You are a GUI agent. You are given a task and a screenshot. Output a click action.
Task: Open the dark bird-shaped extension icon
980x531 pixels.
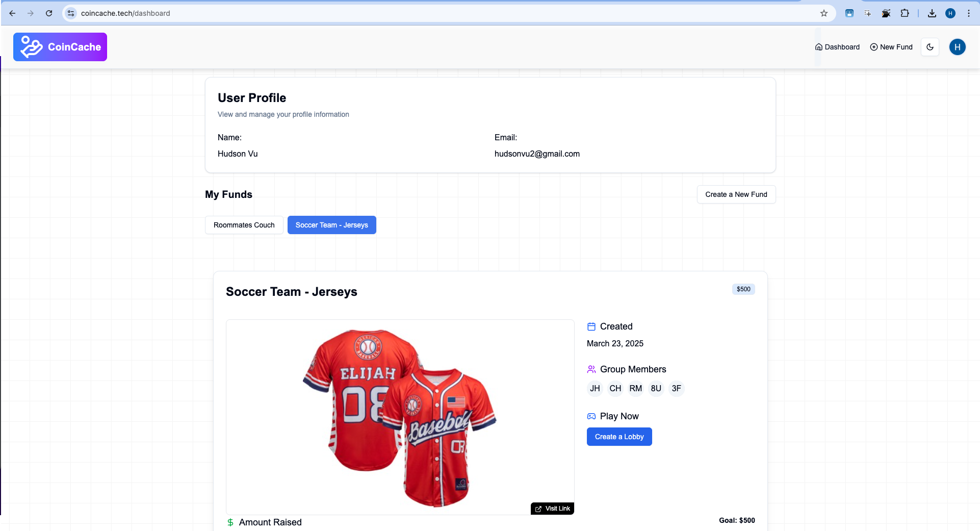click(886, 13)
